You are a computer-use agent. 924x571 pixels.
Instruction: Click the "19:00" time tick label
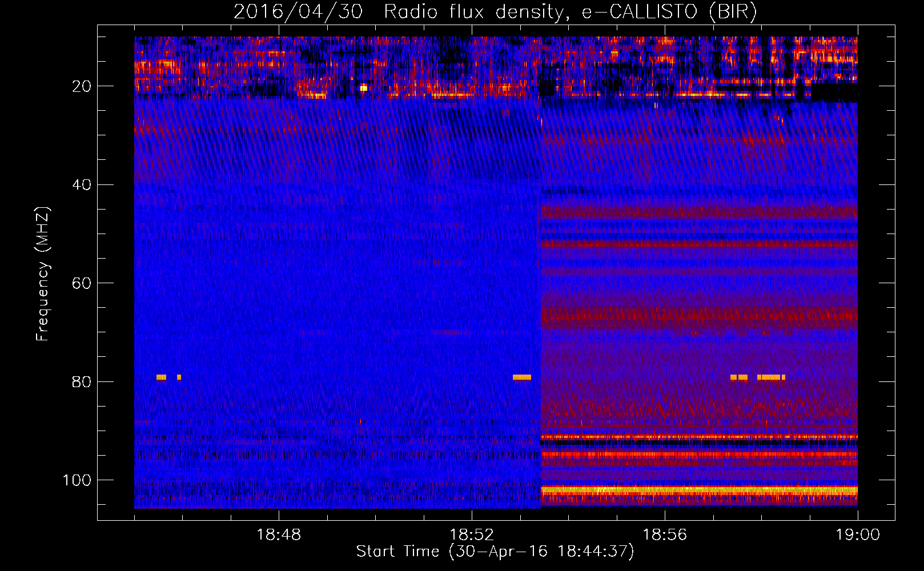pos(858,535)
